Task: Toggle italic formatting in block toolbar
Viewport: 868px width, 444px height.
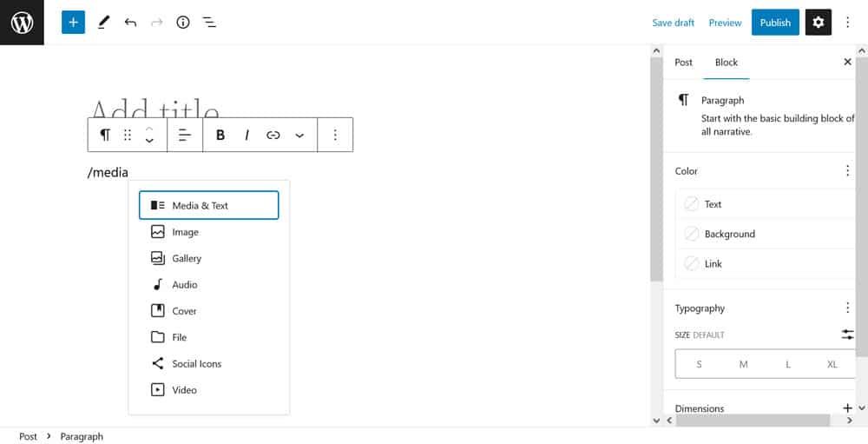Action: 247,135
